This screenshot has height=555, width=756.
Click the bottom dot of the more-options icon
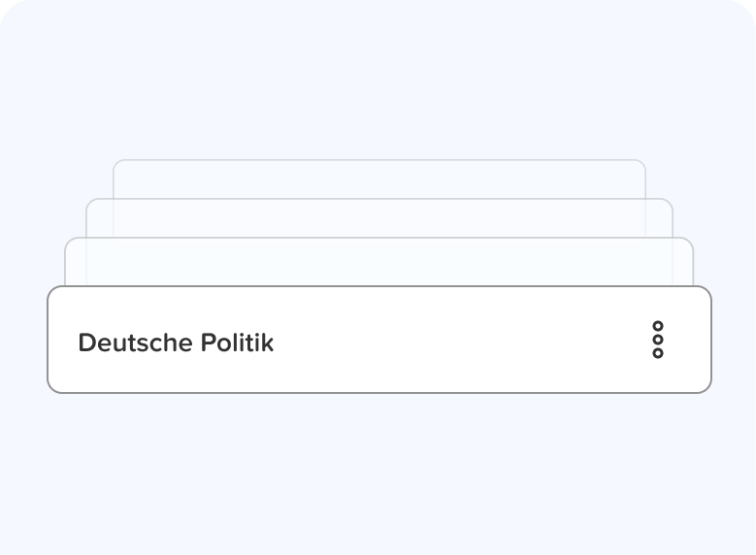coord(658,353)
